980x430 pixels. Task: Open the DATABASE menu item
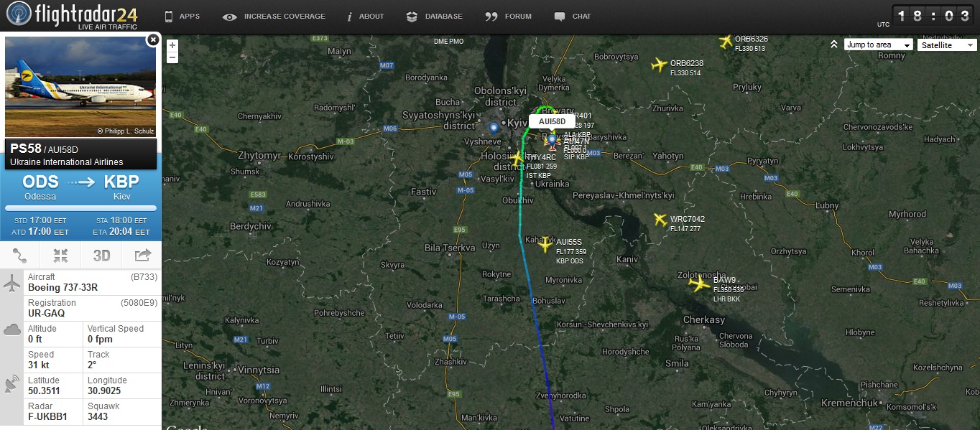coord(435,16)
